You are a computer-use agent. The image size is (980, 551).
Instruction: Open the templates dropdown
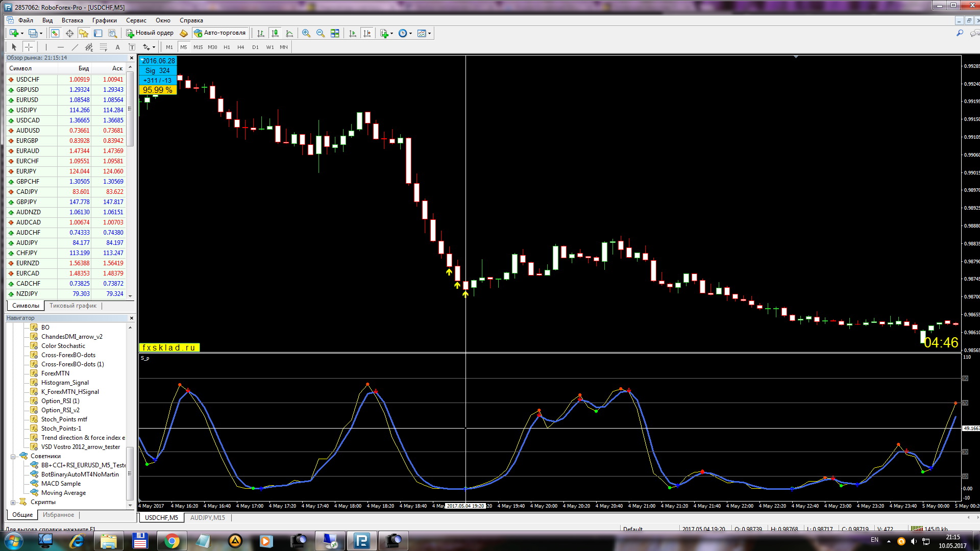(429, 33)
